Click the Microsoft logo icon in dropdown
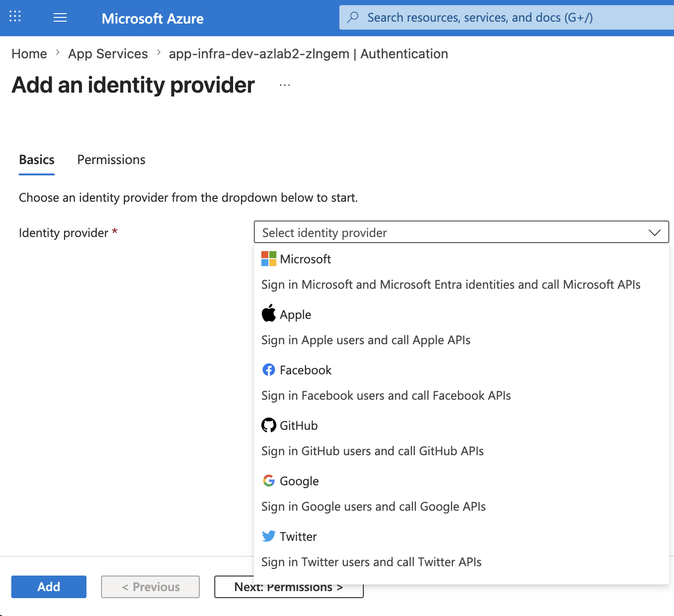This screenshot has width=674, height=616. (269, 259)
